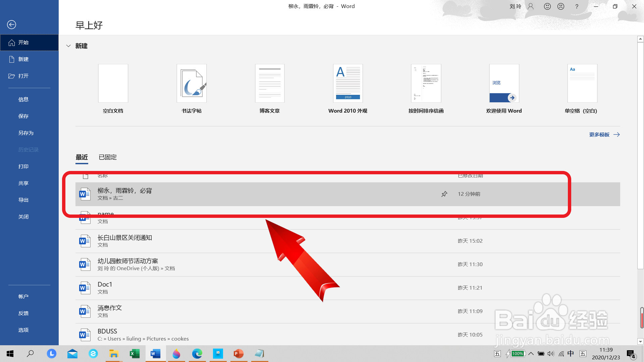Pick the 按时间排序信函 template
644x362 pixels.
click(426, 89)
